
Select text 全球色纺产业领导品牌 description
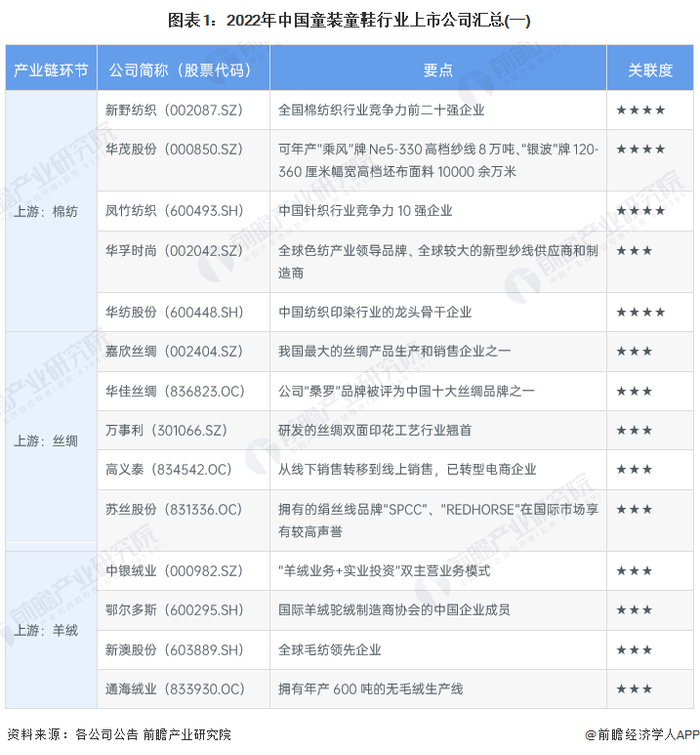pos(438,261)
